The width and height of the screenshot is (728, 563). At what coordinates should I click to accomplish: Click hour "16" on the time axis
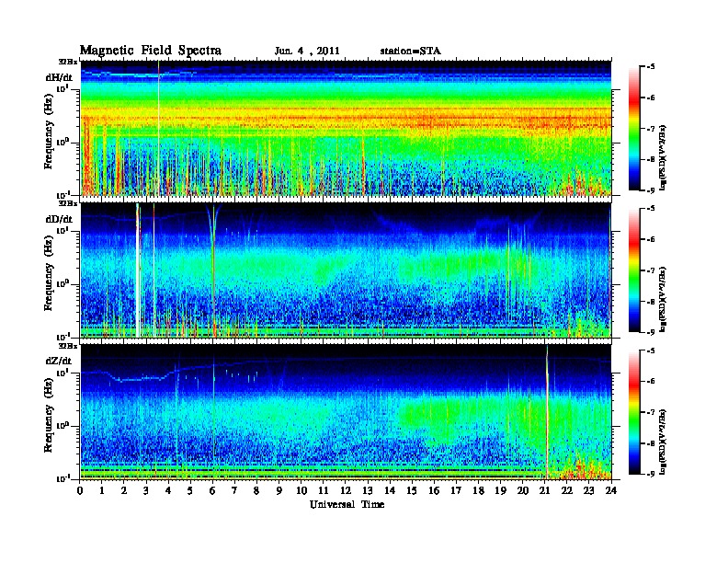point(434,490)
